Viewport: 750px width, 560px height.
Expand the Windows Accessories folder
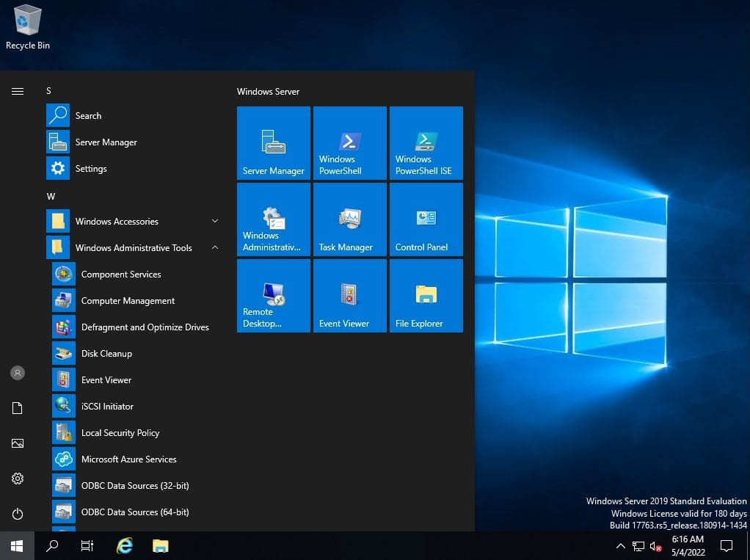tap(134, 221)
